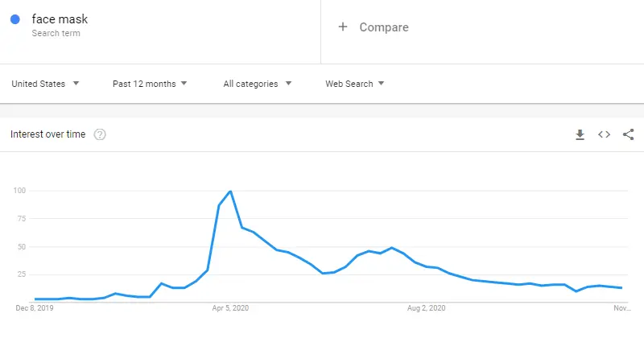Select the Aug 2, 2020 axis label
The width and height of the screenshot is (644, 338).
click(x=427, y=308)
